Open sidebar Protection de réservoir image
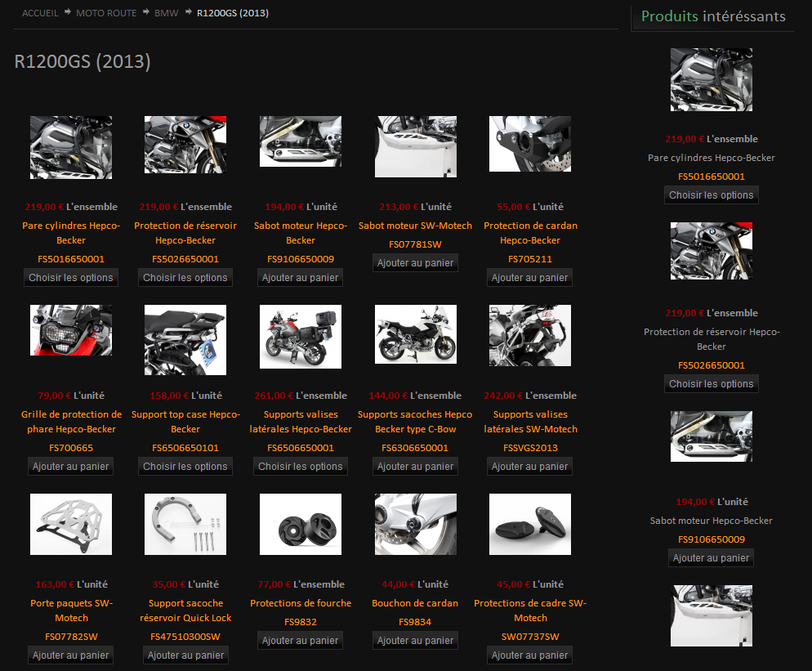The width and height of the screenshot is (812, 671). pos(711,251)
